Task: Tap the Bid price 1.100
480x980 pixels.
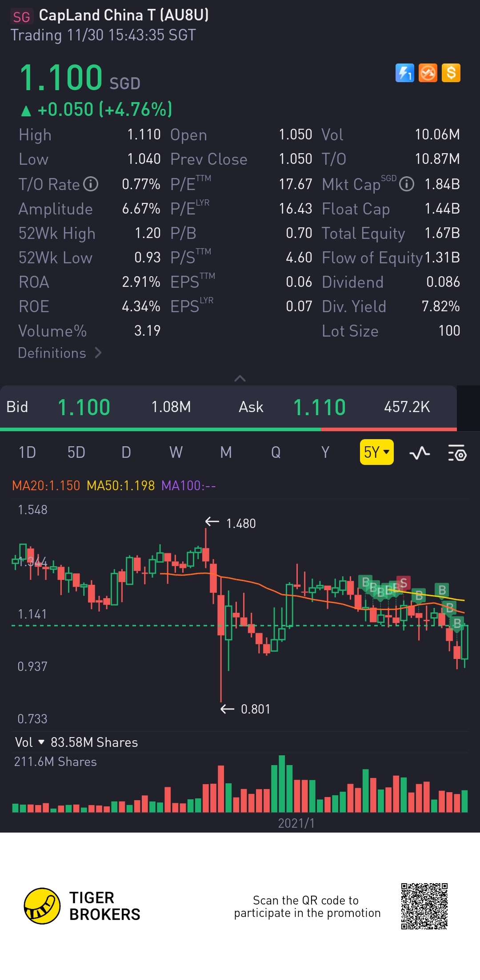Action: (84, 407)
